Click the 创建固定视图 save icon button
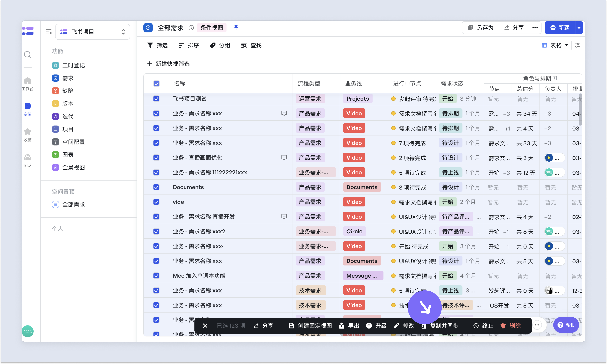Image resolution: width=607 pixels, height=364 pixels. pos(310,326)
